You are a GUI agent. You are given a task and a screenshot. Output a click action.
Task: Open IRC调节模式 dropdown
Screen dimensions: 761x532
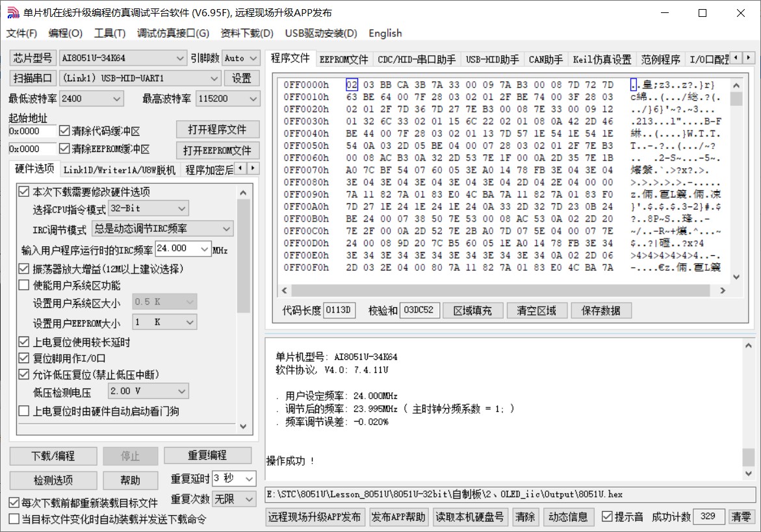coord(162,229)
